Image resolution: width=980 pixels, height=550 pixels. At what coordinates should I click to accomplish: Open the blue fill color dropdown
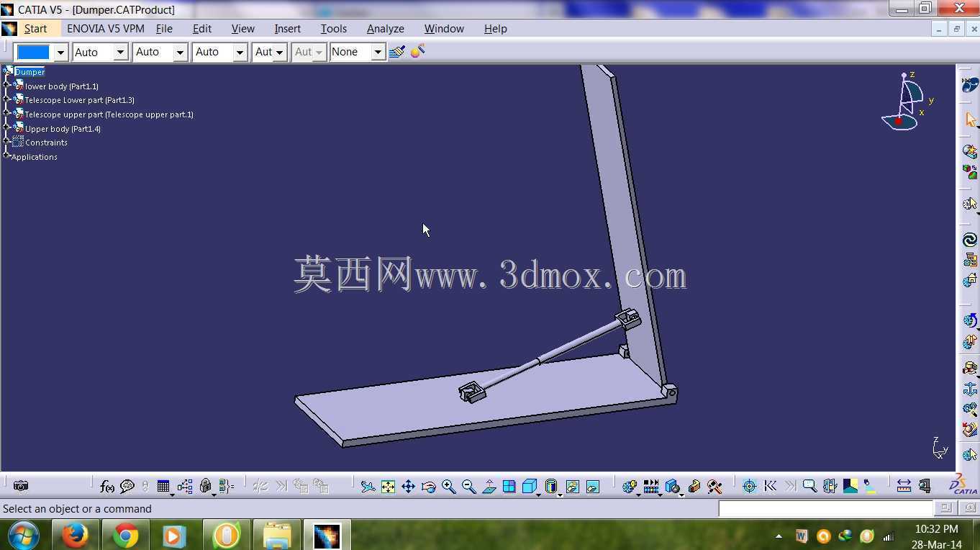click(60, 52)
